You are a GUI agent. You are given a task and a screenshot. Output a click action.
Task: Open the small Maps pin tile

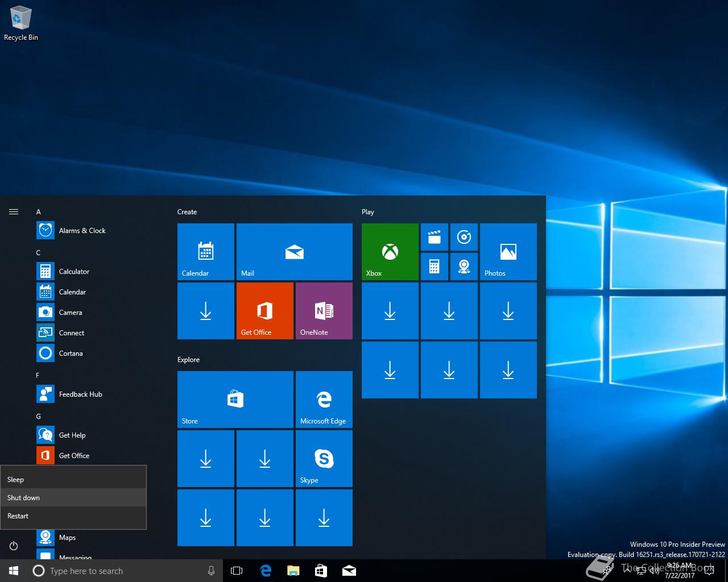tap(464, 267)
